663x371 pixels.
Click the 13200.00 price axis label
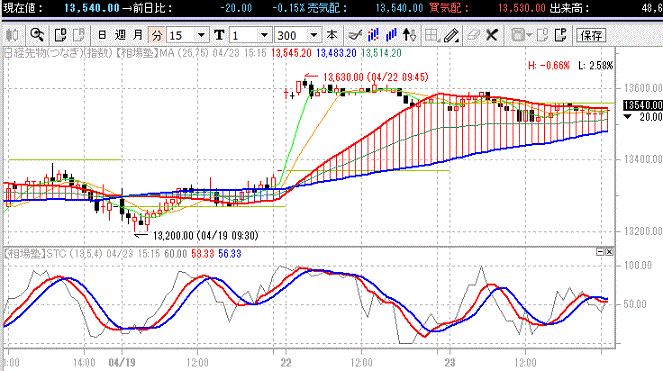tap(643, 231)
